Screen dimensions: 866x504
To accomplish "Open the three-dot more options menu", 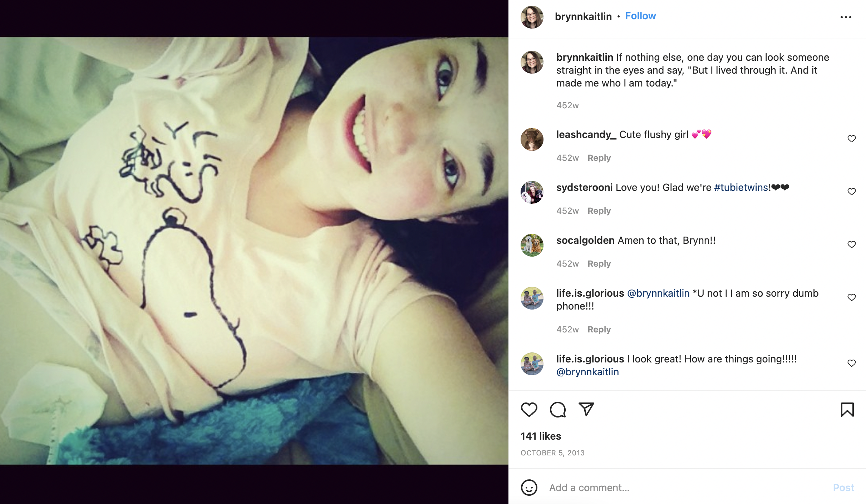I will point(846,17).
